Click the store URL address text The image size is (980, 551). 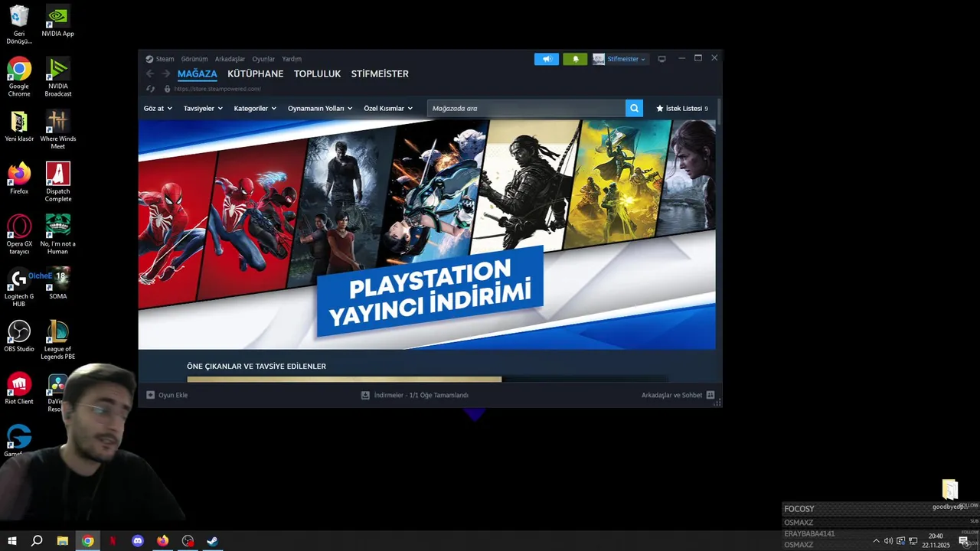click(217, 89)
